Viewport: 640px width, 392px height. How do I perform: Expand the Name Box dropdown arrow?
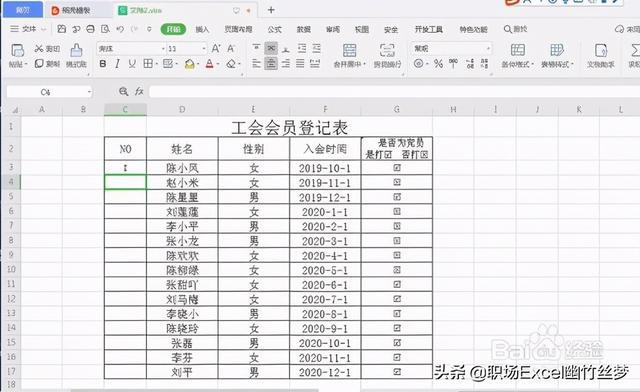pyautogui.click(x=89, y=92)
